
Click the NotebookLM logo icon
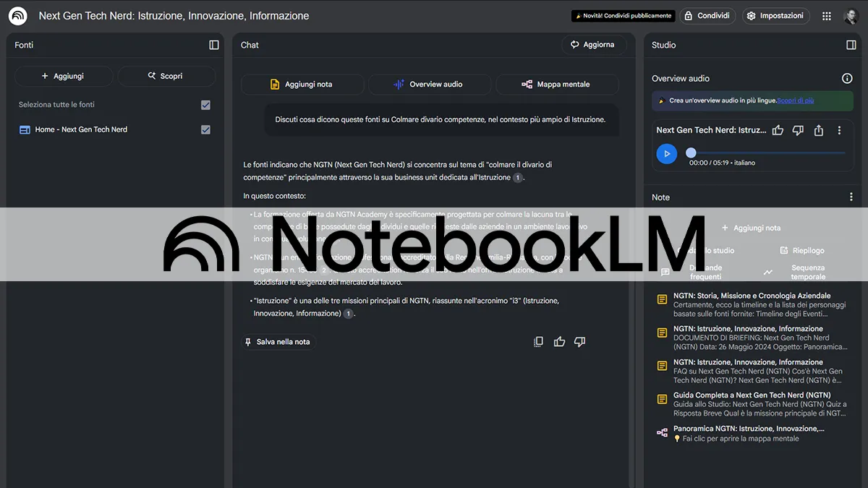click(18, 16)
